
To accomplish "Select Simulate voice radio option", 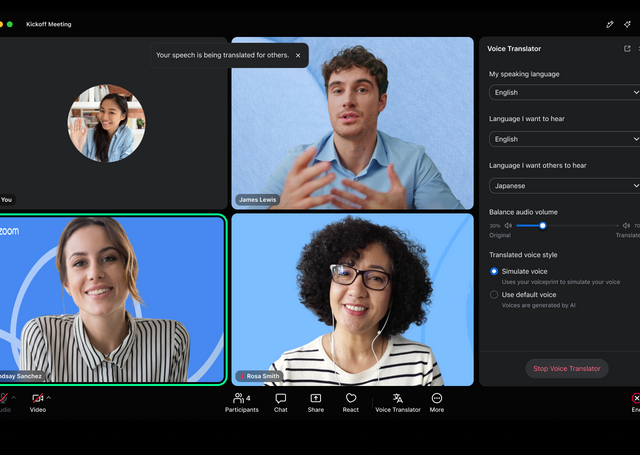I will pos(494,271).
